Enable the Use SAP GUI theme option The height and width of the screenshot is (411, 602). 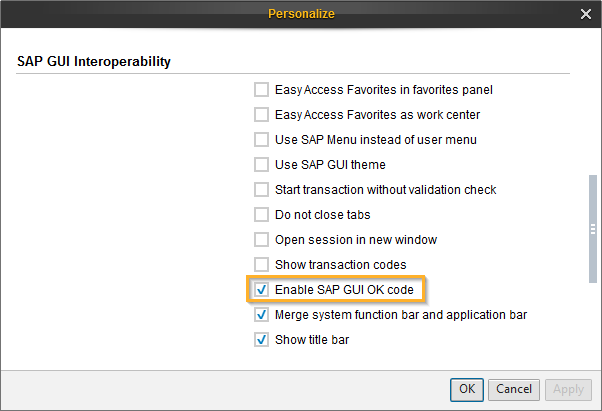(262, 165)
